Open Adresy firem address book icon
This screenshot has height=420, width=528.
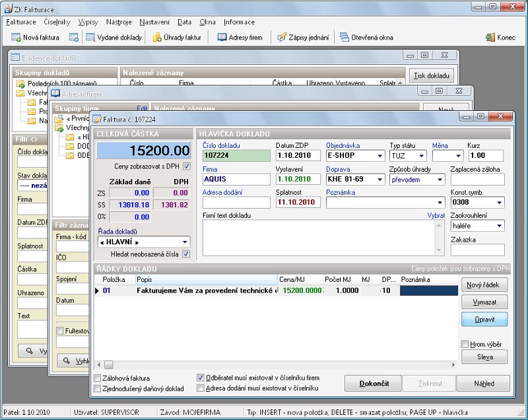222,37
